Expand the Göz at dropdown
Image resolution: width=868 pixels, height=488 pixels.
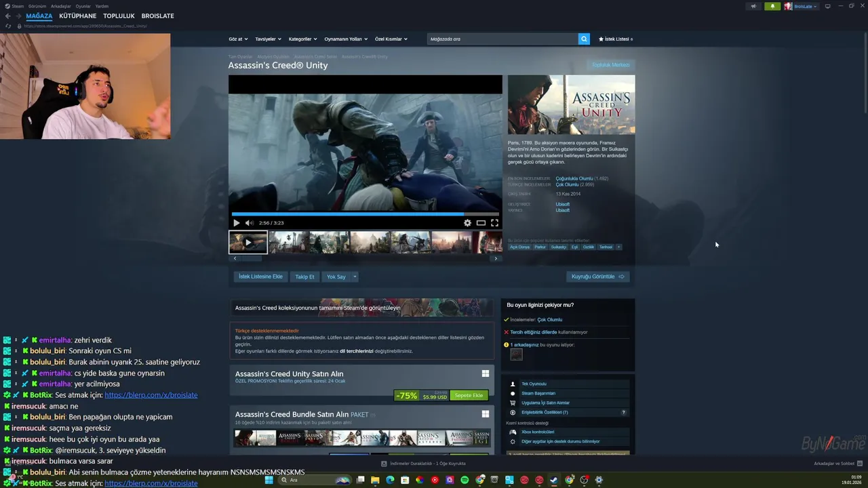(x=238, y=39)
